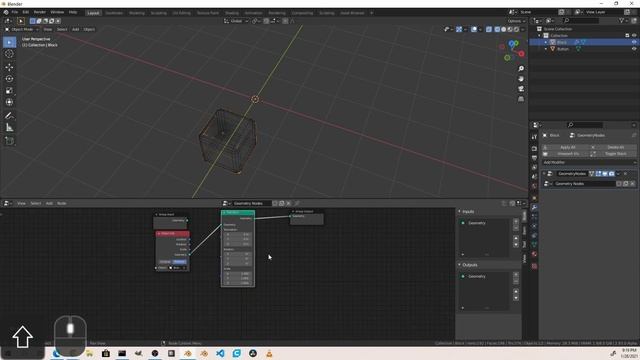Click the Pan view hand icon

point(521,79)
